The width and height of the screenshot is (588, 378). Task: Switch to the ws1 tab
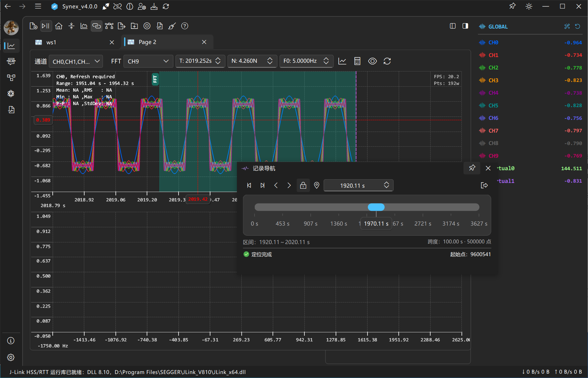point(75,42)
